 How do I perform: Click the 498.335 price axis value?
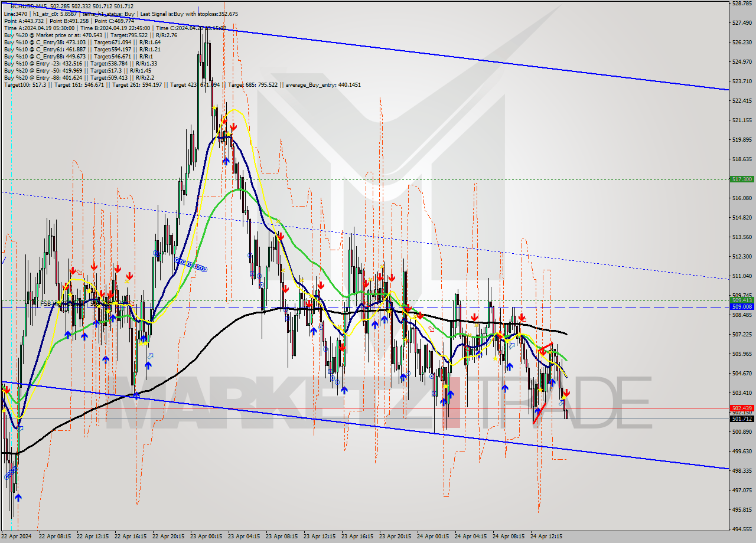[x=742, y=470]
